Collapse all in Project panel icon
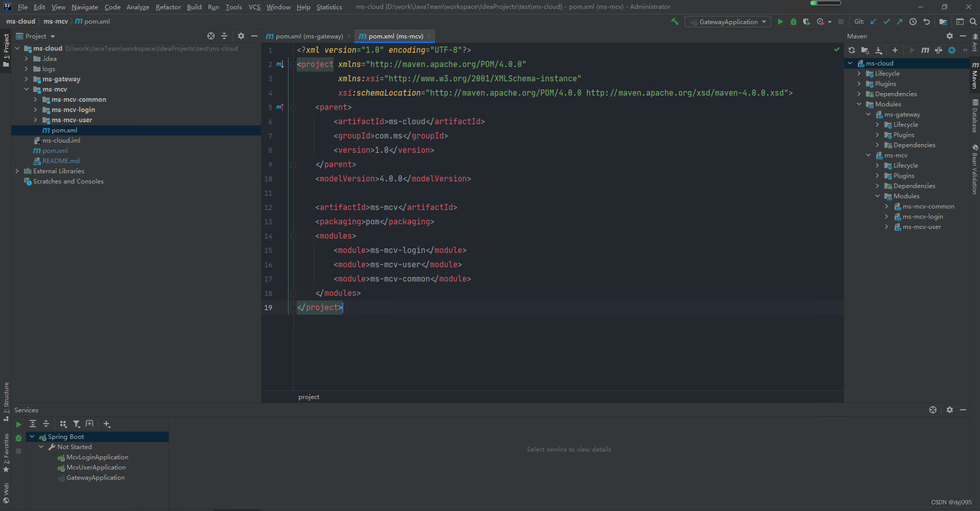This screenshot has width=980, height=511. tap(224, 36)
